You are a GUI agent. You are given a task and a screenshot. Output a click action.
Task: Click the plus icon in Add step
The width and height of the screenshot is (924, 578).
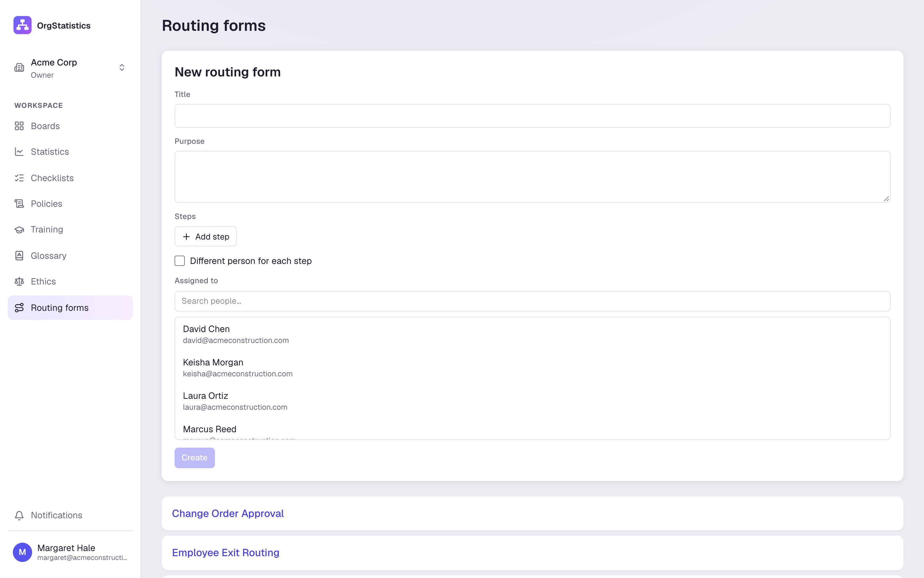(x=186, y=237)
